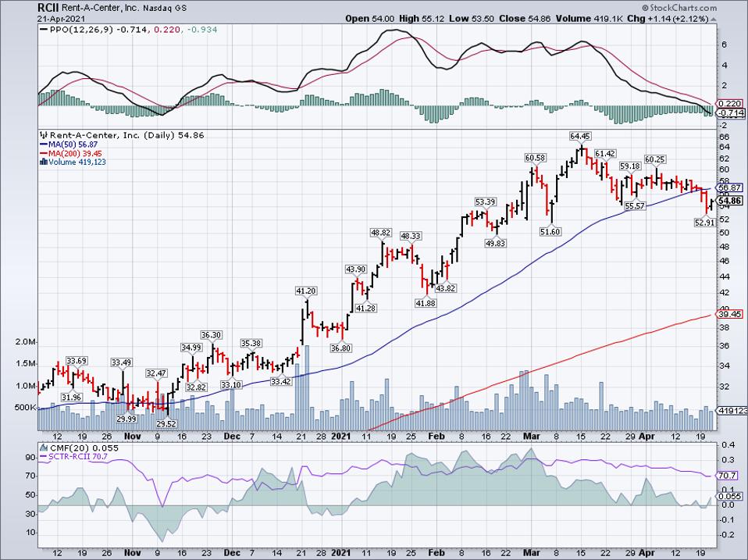Click the black PPO line sample in the legend

44,30
